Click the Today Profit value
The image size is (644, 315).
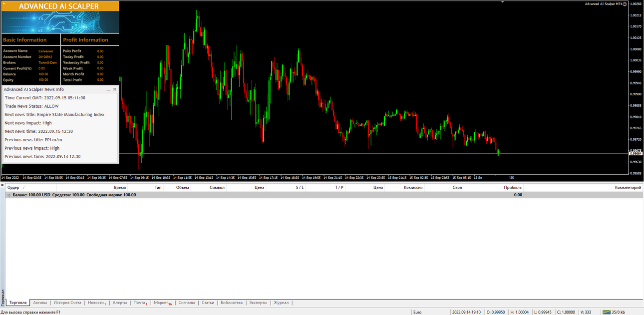[x=100, y=57]
